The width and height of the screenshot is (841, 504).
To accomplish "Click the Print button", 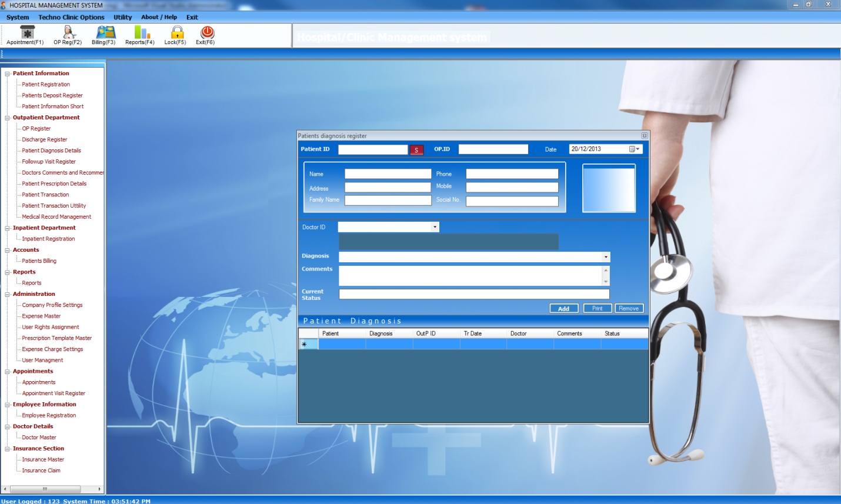I will pyautogui.click(x=598, y=308).
